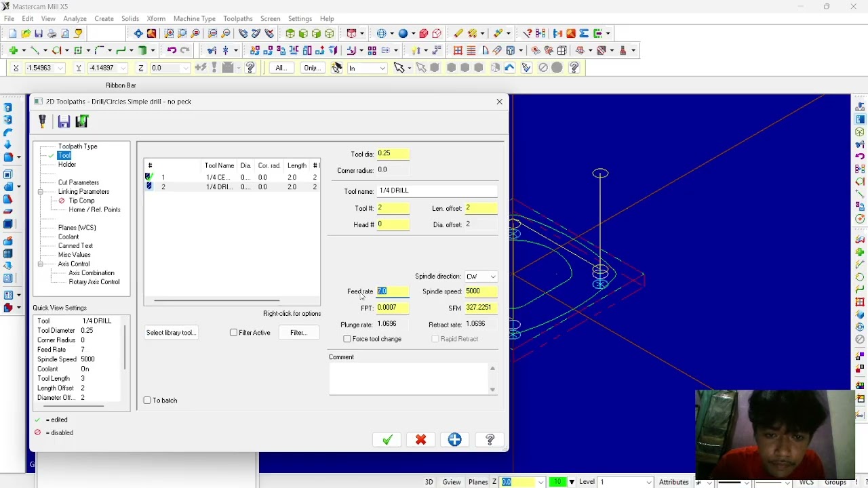This screenshot has width=868, height=488.
Task: Click the Gview status bar button
Action: click(452, 482)
